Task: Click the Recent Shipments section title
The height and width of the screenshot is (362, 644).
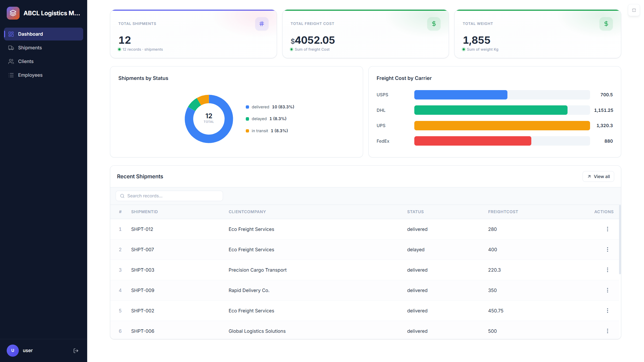Action: (x=140, y=176)
